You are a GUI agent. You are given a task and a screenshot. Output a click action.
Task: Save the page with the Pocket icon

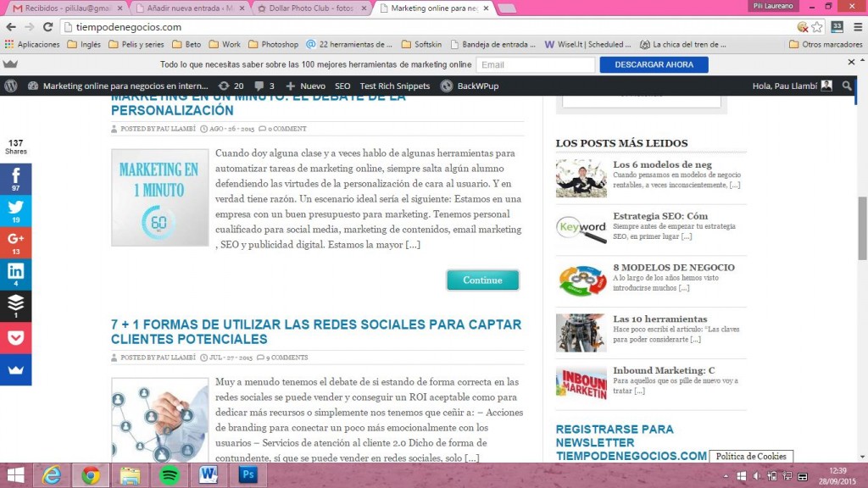click(15, 338)
